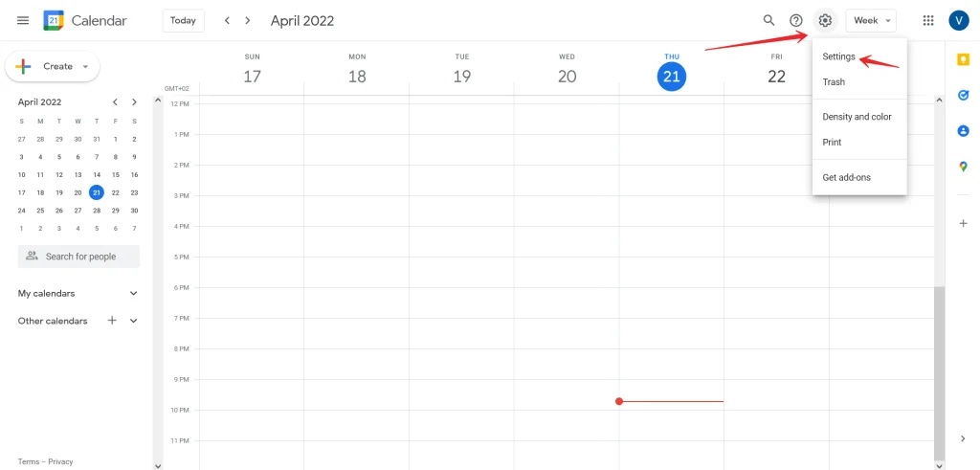The height and width of the screenshot is (470, 980).
Task: Open Google Tasks in side panel
Action: point(963,95)
